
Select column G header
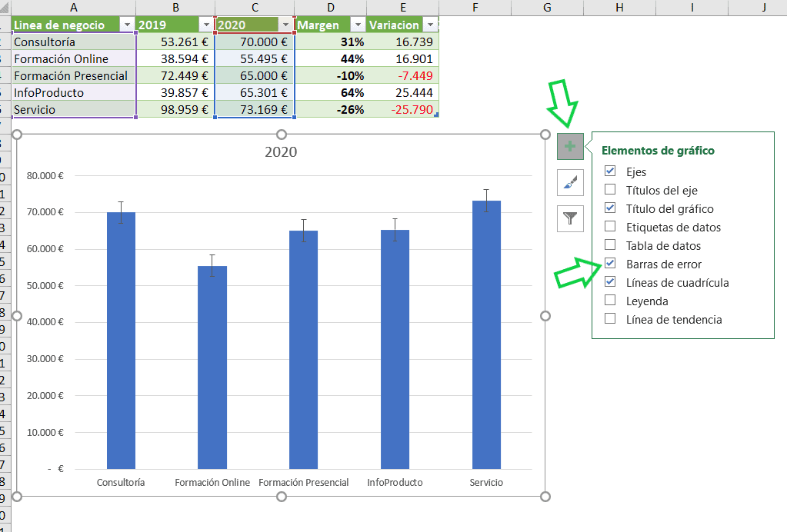click(x=548, y=8)
